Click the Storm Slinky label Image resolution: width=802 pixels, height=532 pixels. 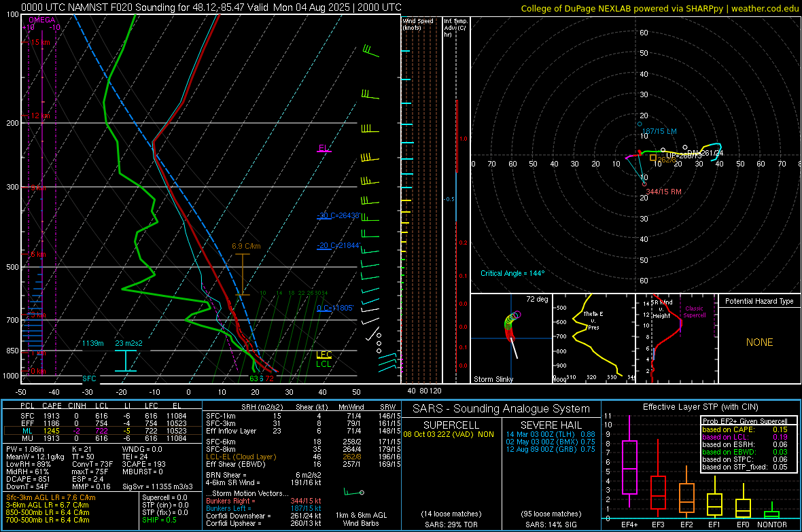coord(493,379)
